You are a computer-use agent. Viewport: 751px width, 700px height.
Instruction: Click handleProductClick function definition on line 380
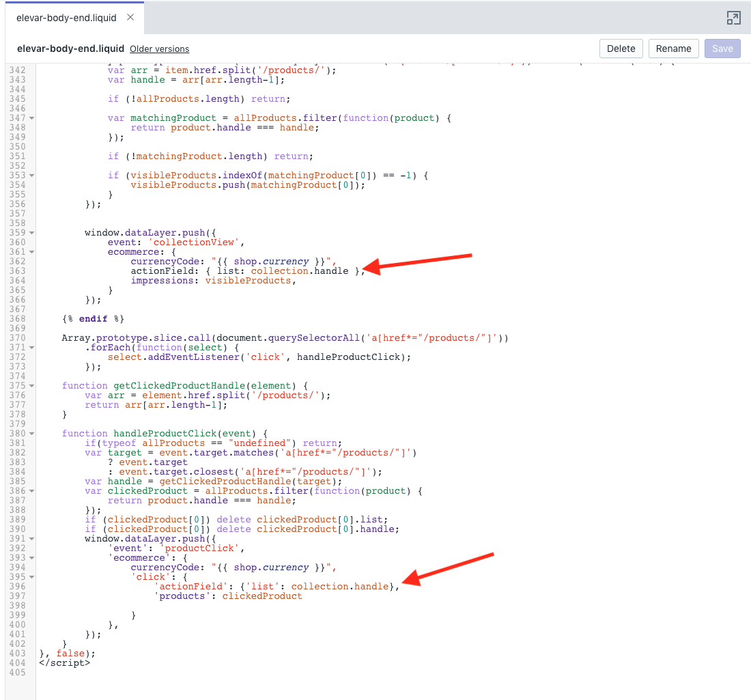coord(165,434)
